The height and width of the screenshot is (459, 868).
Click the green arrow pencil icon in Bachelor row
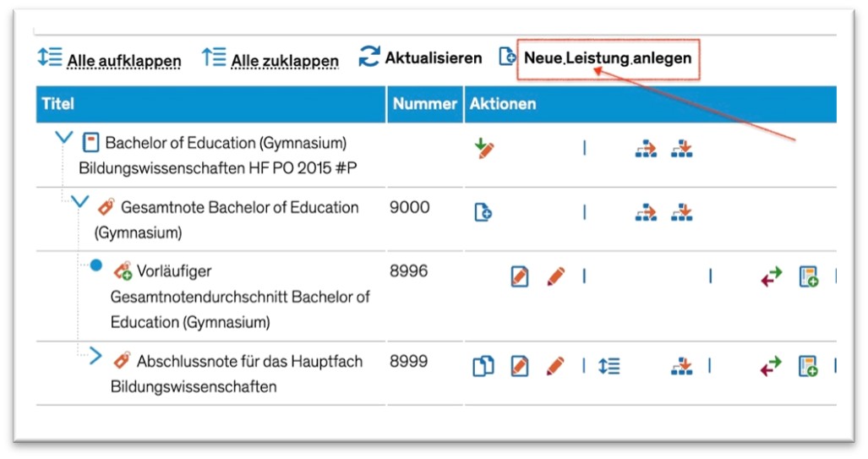coord(484,149)
